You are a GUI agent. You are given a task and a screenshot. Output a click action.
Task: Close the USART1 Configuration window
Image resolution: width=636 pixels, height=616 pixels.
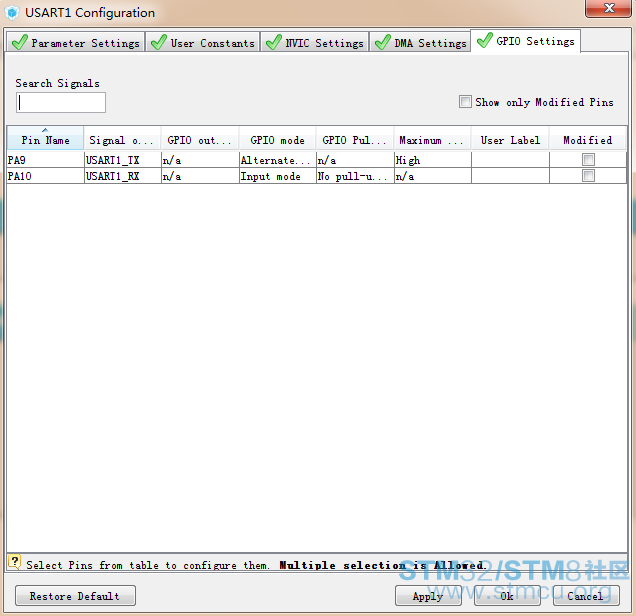pos(608,8)
